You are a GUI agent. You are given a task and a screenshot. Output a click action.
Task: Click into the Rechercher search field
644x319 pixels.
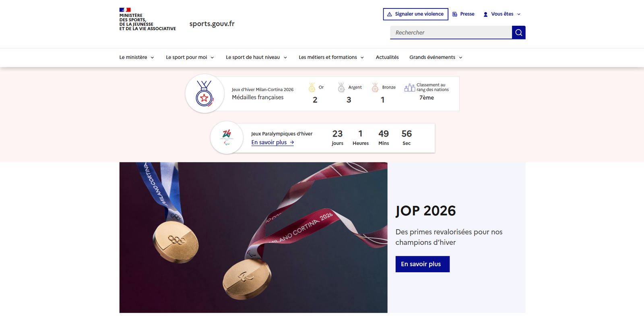(451, 33)
